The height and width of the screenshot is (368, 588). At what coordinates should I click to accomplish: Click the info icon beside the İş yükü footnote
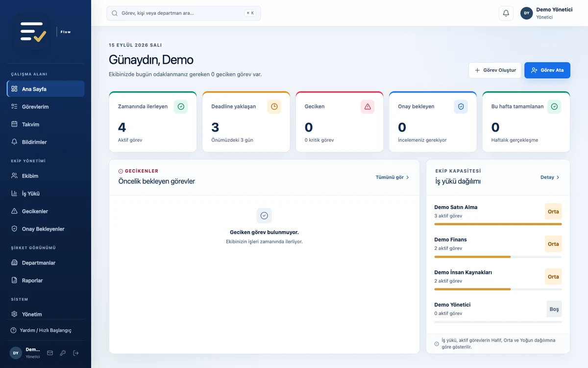437,343
